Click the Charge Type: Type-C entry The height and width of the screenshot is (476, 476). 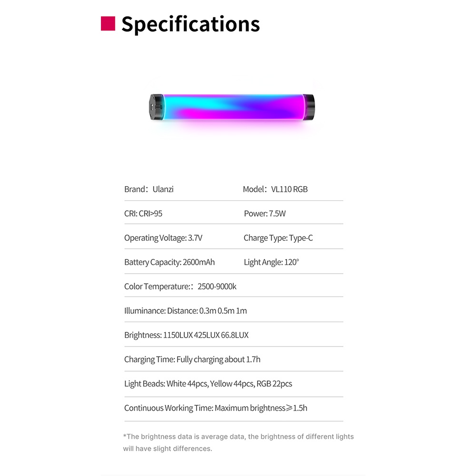pyautogui.click(x=278, y=238)
